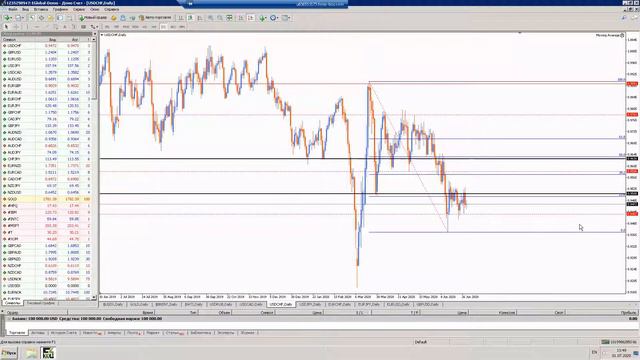Toggle the MN timeframe button
This screenshot has width=640, height=360.
tap(182, 27)
